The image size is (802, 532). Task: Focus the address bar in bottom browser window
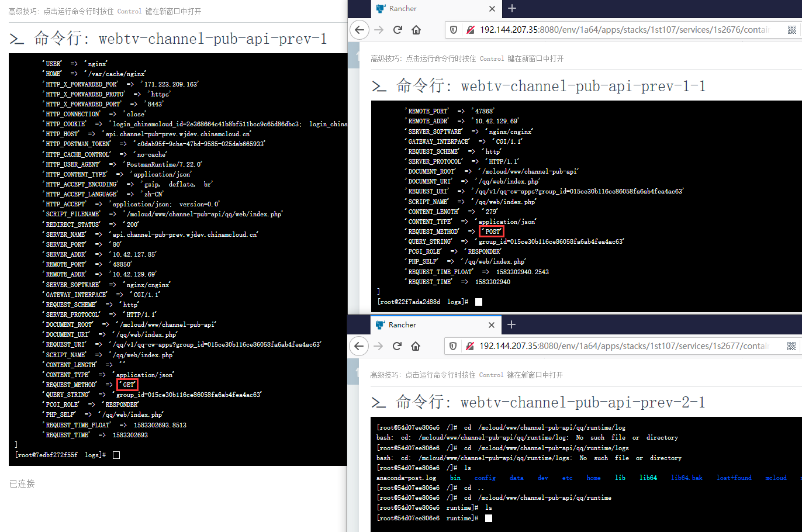point(623,346)
